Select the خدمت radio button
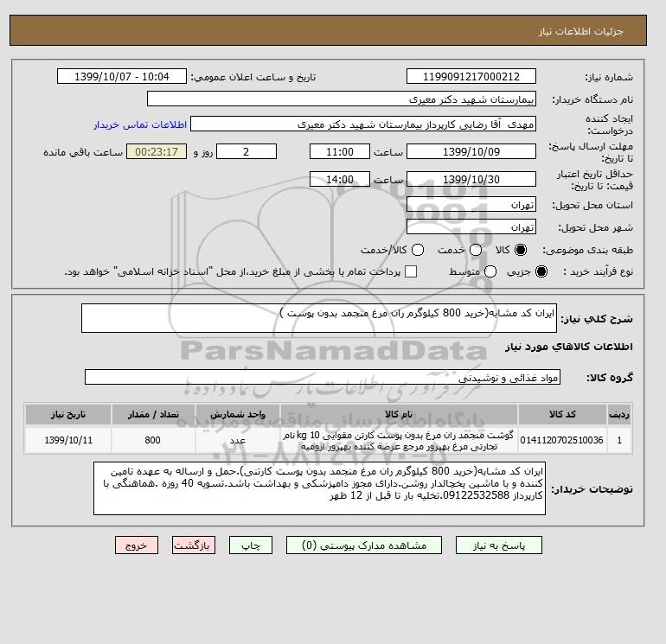Screen dimensions: 666x644 point(476,250)
